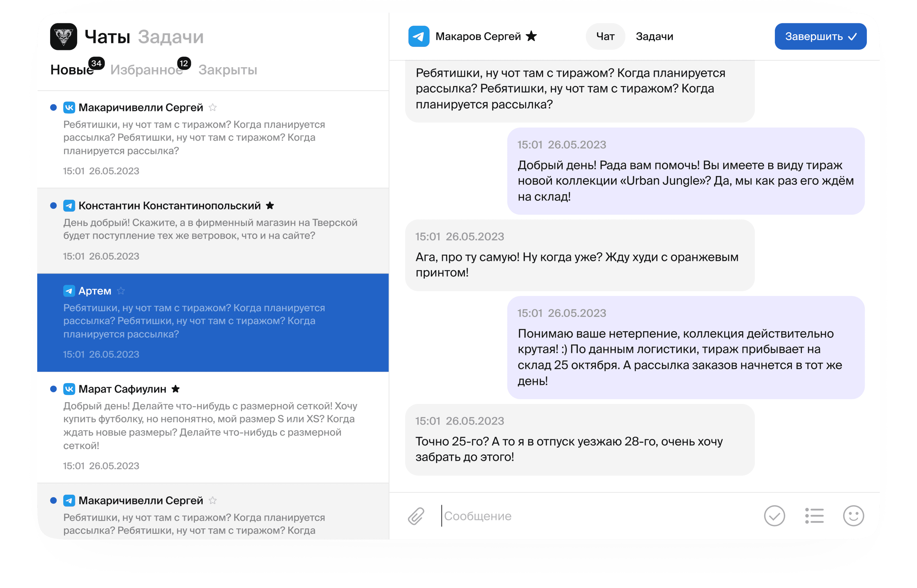Open the Закрыты tab
917x588 pixels.
click(x=228, y=70)
